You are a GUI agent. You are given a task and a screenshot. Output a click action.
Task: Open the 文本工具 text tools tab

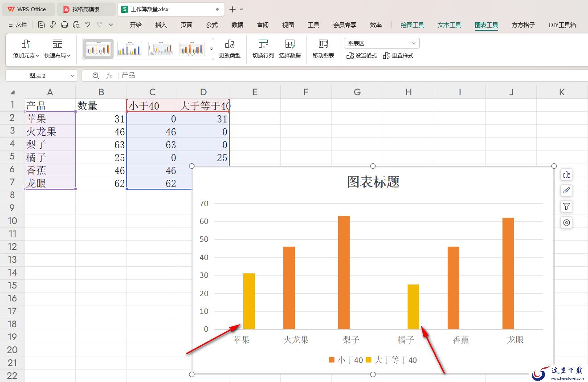click(x=449, y=25)
